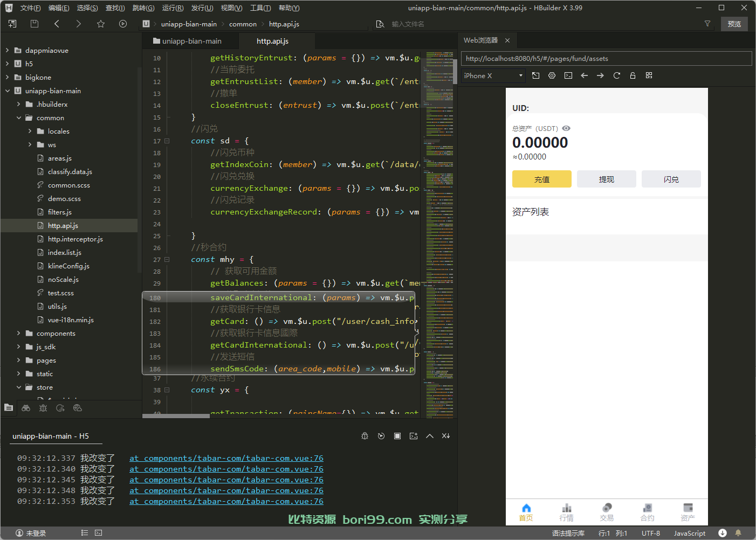Open browser settings gear icon
The width and height of the screenshot is (756, 540).
pyautogui.click(x=552, y=75)
